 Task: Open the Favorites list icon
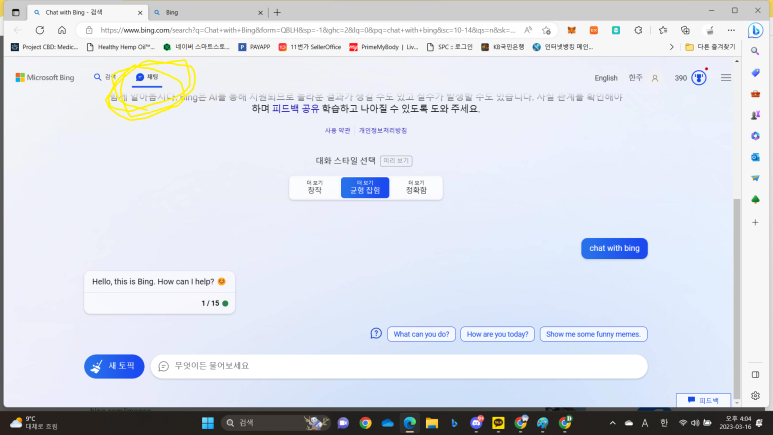click(663, 30)
